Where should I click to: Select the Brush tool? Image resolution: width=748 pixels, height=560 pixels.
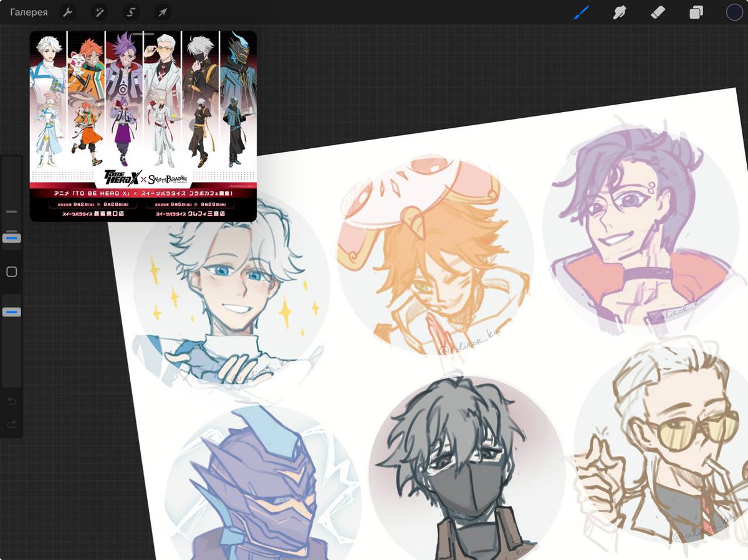click(x=581, y=12)
